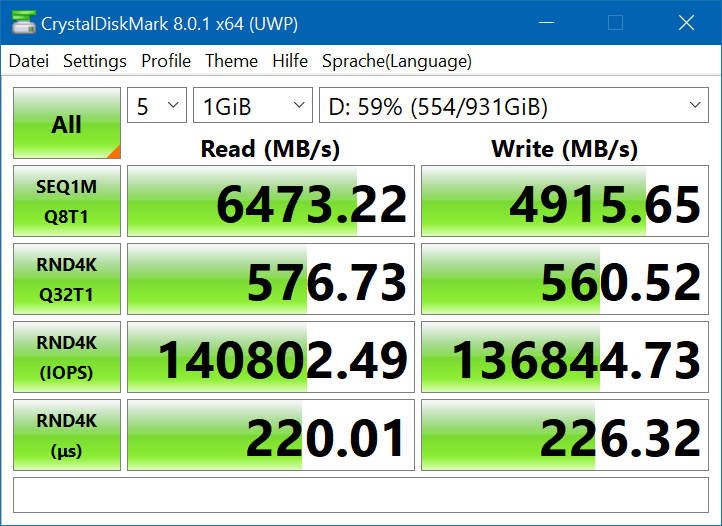Open the Theme menu

pyautogui.click(x=231, y=61)
